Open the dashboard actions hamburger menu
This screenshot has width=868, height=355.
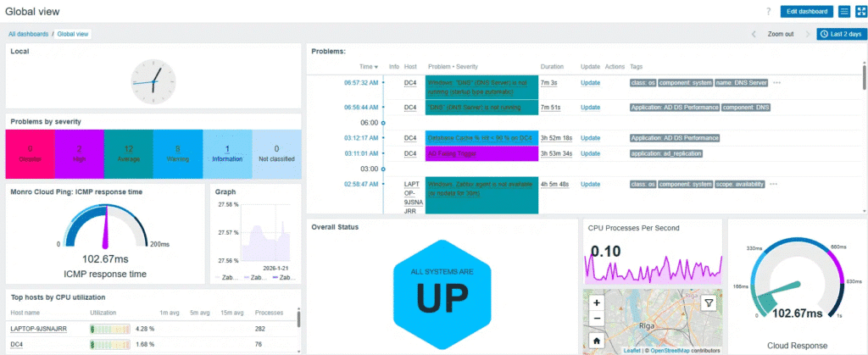843,12
